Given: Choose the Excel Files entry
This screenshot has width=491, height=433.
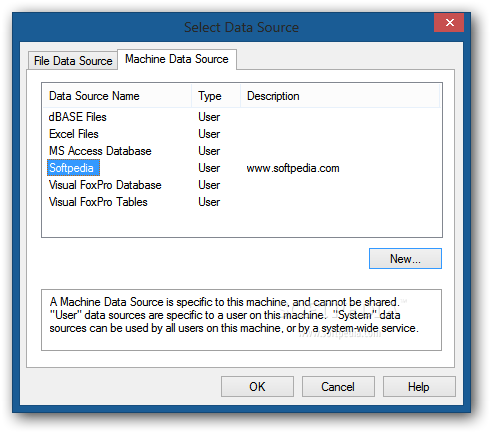Looking at the screenshot, I should tap(74, 134).
